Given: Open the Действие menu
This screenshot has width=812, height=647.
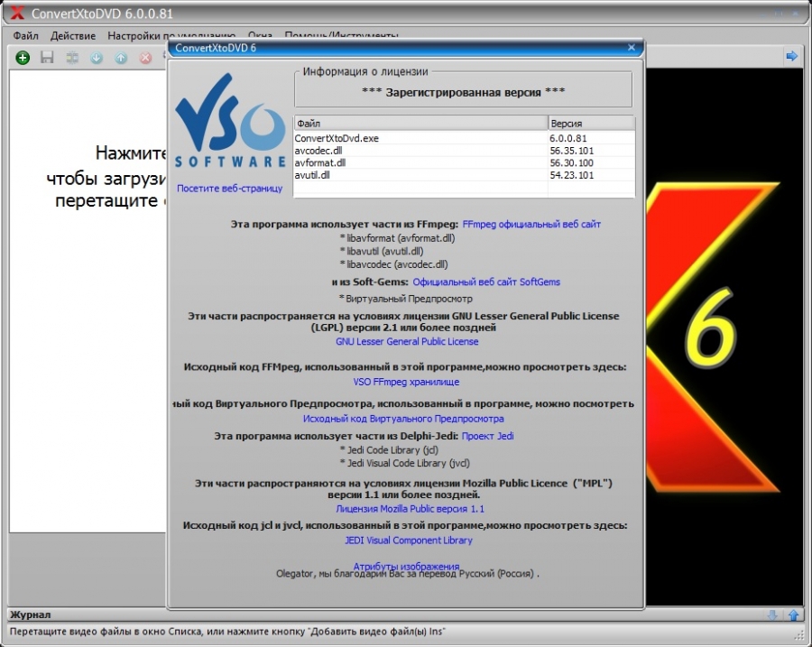Looking at the screenshot, I should pyautogui.click(x=73, y=36).
